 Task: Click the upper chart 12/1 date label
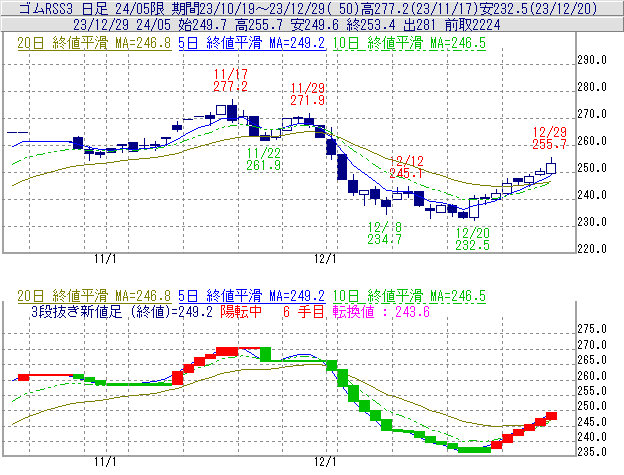pyautogui.click(x=325, y=259)
